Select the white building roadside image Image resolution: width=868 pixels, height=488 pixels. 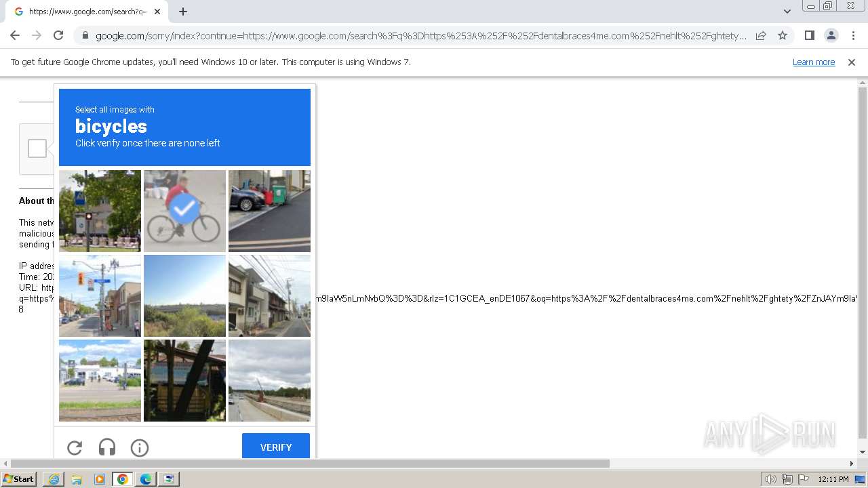point(100,380)
